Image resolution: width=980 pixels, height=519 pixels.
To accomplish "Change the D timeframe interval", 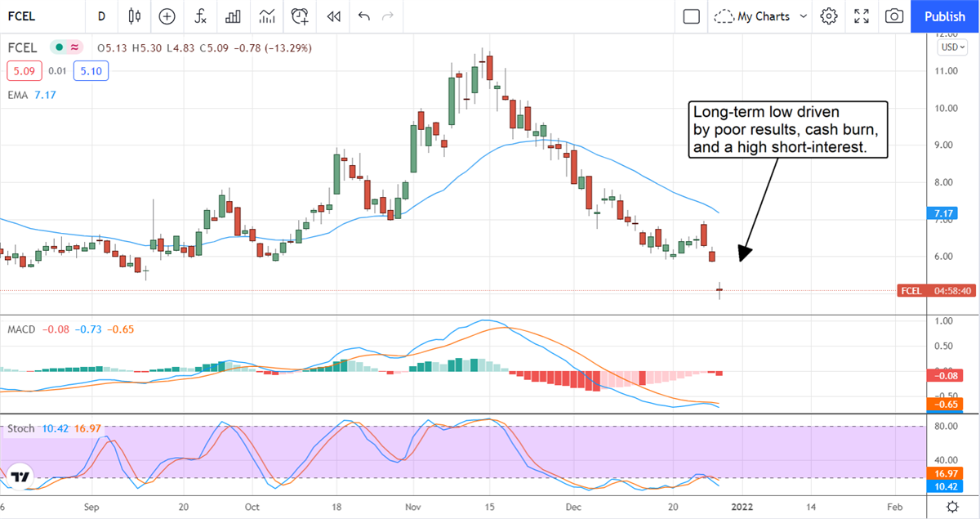I will tap(101, 16).
